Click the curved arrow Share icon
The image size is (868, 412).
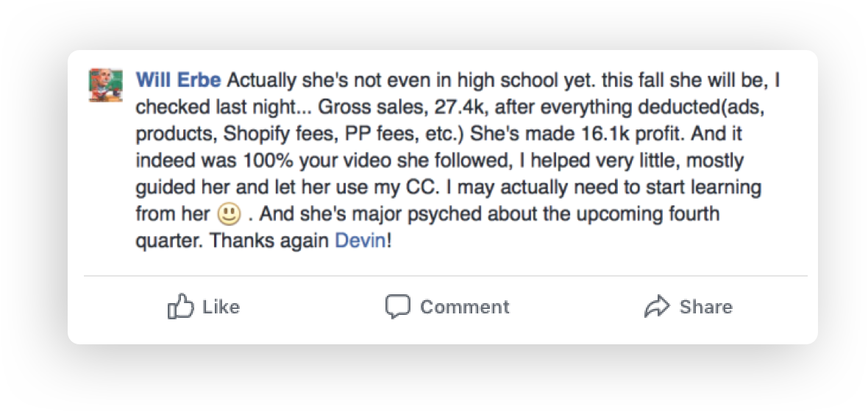click(657, 306)
